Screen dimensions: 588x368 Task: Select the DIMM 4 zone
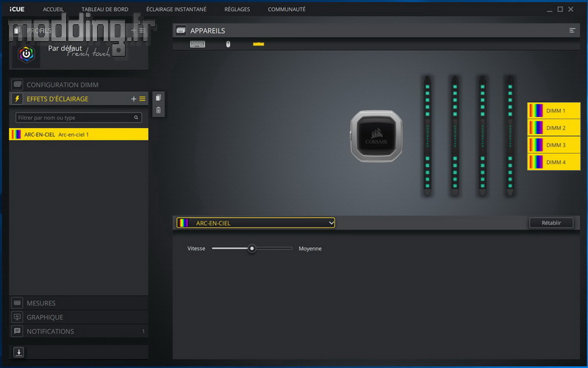[554, 162]
